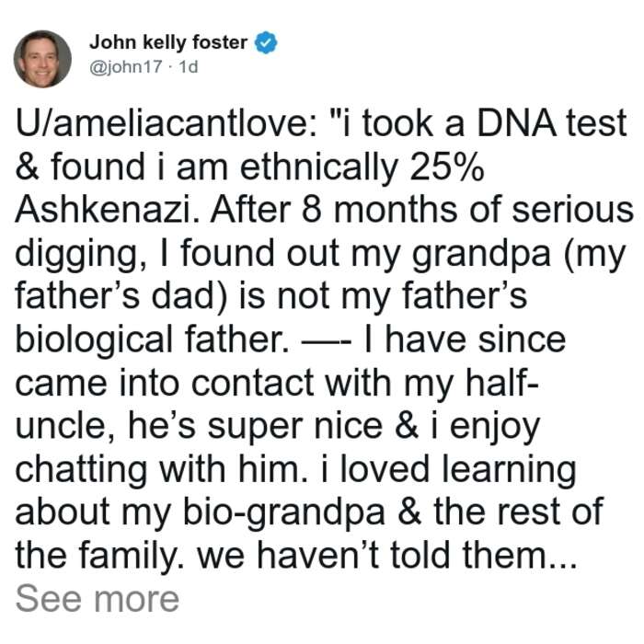Select the U/ameliacantlove username text
Viewport: 644px width, 644px height.
point(166,123)
